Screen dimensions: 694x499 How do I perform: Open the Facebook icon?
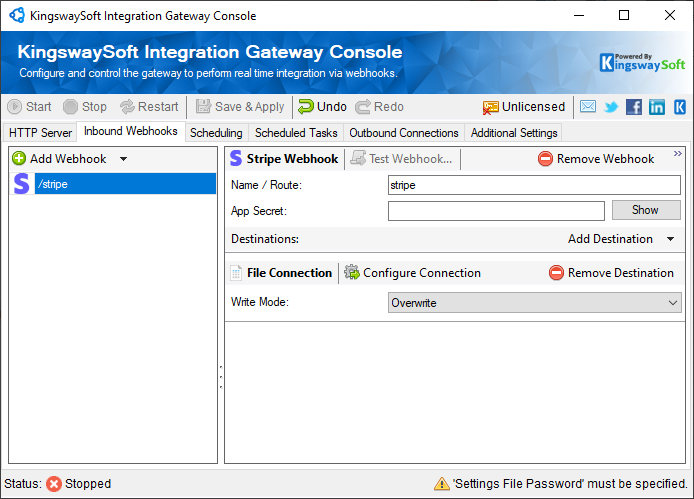point(634,107)
